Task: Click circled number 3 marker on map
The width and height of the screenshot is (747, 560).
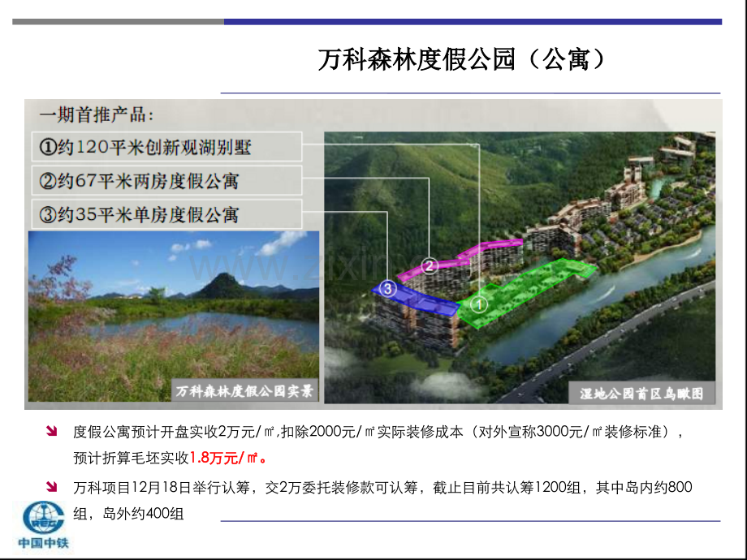Action: [x=387, y=288]
